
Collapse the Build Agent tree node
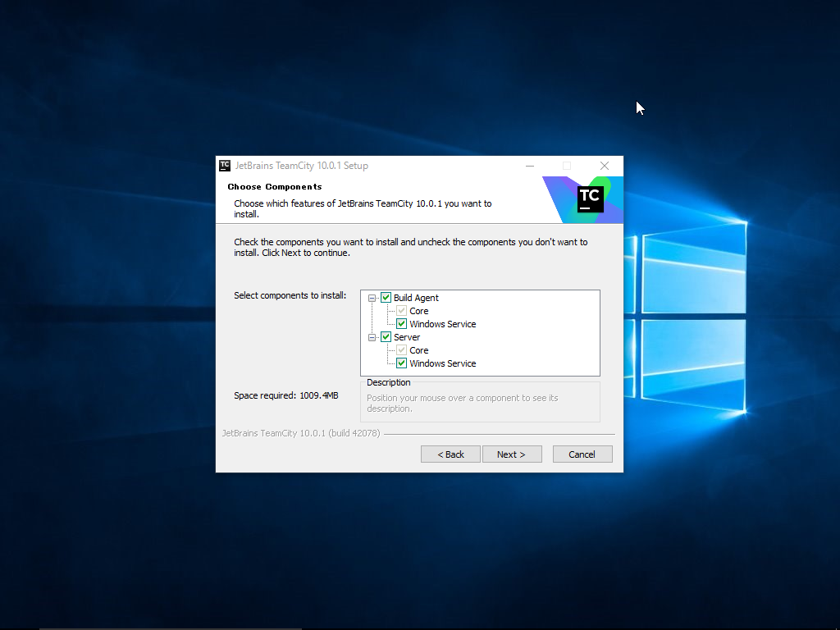(x=372, y=298)
